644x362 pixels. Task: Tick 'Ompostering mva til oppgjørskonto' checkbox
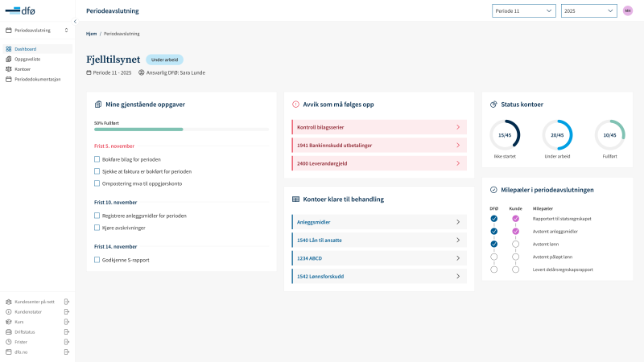[x=97, y=183]
